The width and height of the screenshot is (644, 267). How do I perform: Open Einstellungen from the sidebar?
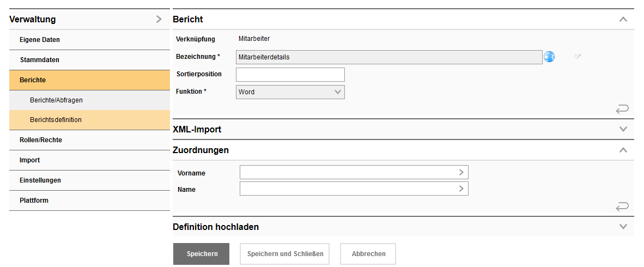pos(40,180)
